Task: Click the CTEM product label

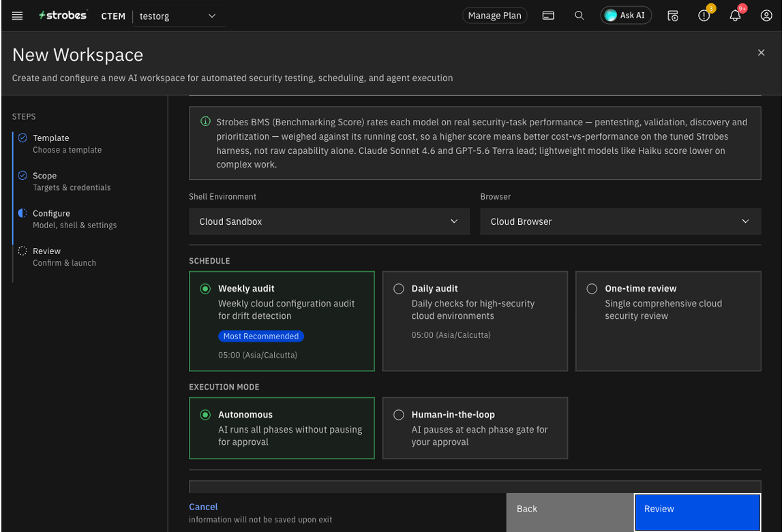Action: (113, 16)
